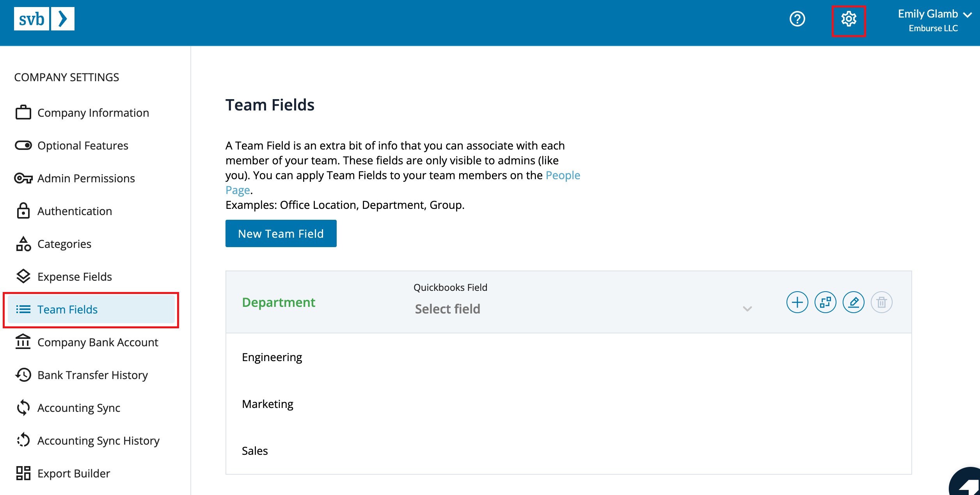Click the Expense Fields layers icon
Image resolution: width=980 pixels, height=495 pixels.
click(24, 276)
